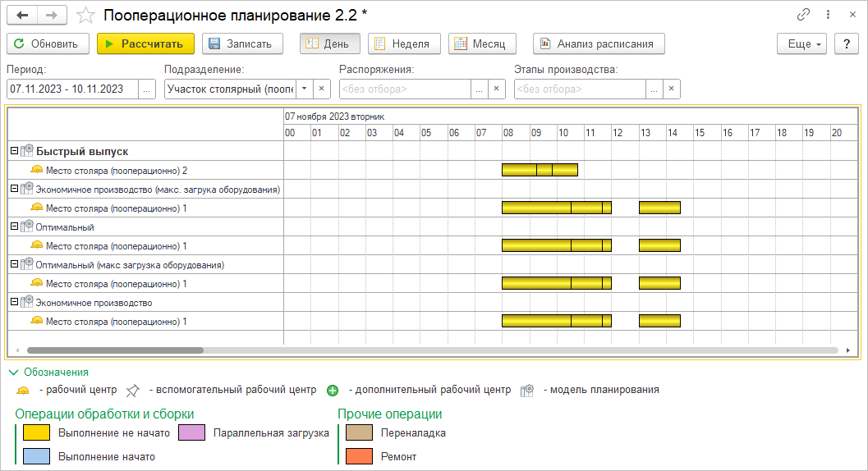Click Gantt bar in Быстрый выпуск row
The image size is (868, 471).
(x=540, y=170)
